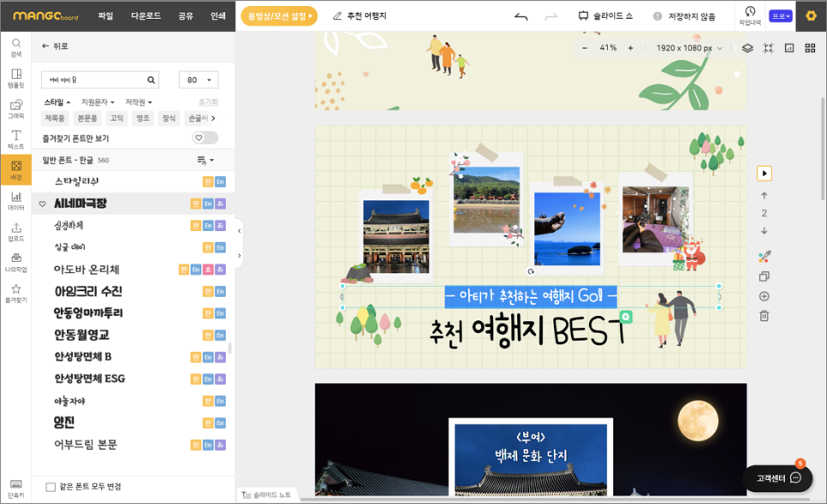Click the font search magnifier icon

(151, 80)
